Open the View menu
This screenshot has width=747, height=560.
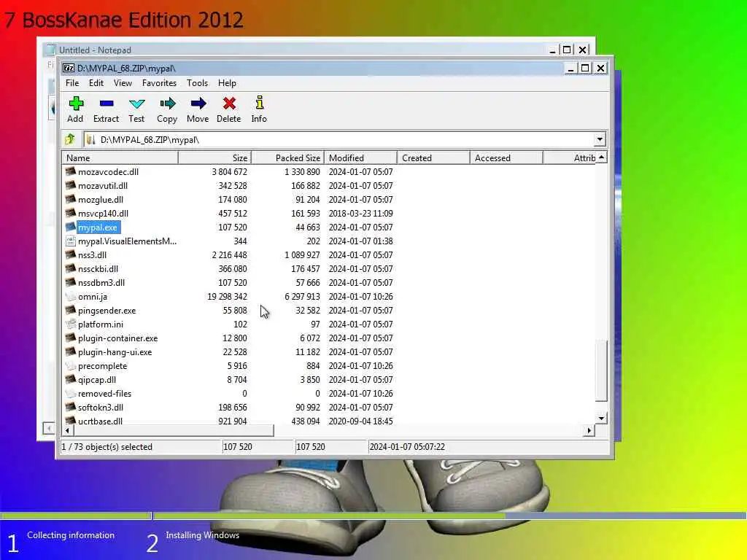123,83
